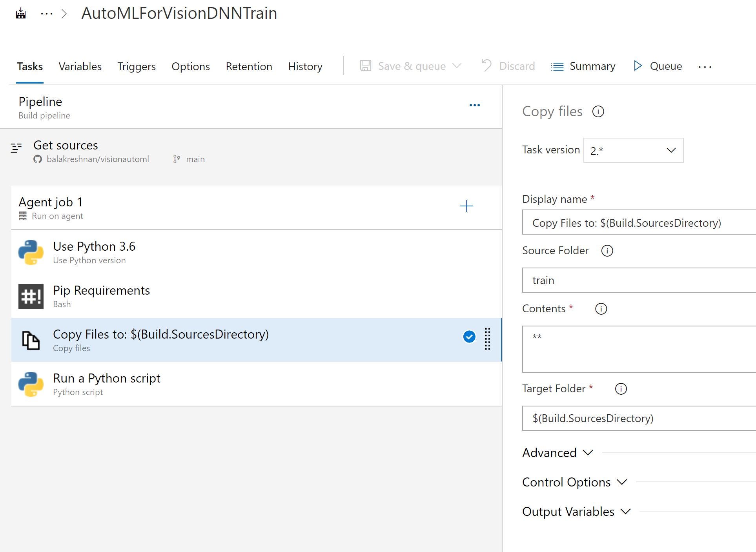Click the Azure Pipelines home icon
Screen dimensions: 756x552
(x=21, y=14)
